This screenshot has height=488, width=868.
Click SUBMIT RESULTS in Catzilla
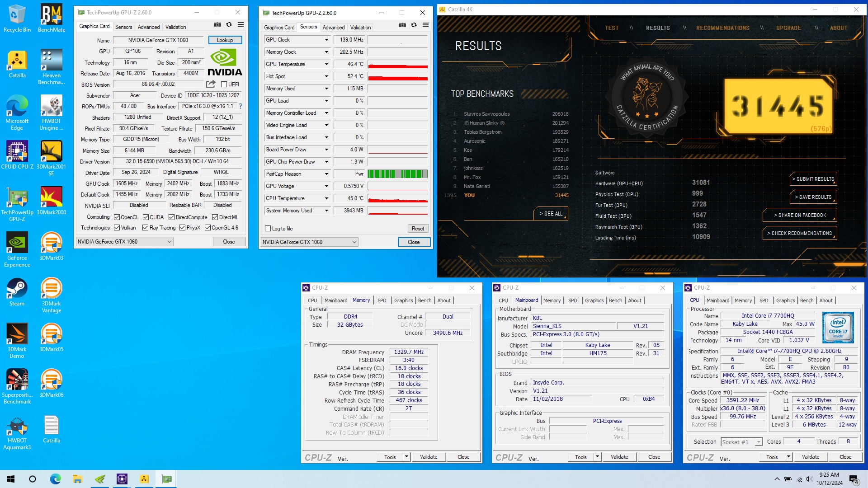pyautogui.click(x=813, y=179)
